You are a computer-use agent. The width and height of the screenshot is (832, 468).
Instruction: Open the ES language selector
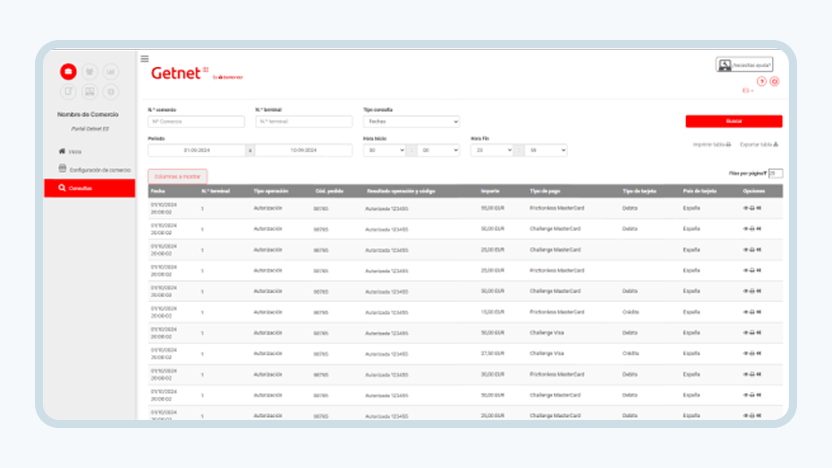(748, 91)
